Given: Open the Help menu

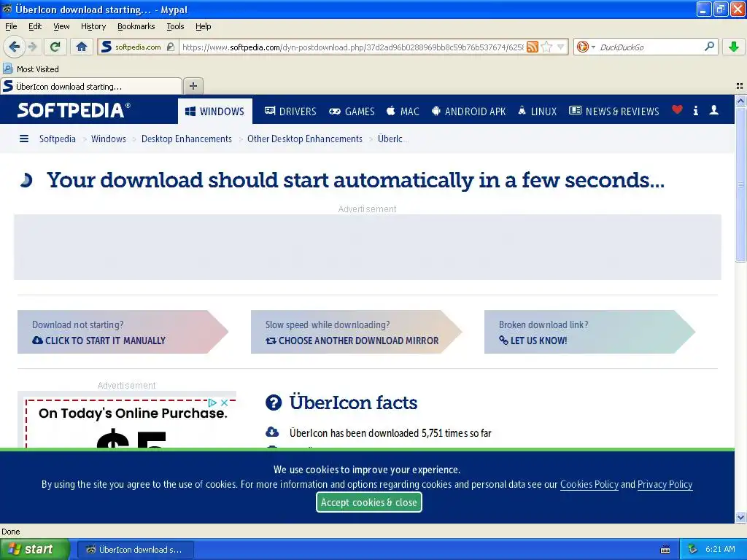Looking at the screenshot, I should tap(203, 26).
